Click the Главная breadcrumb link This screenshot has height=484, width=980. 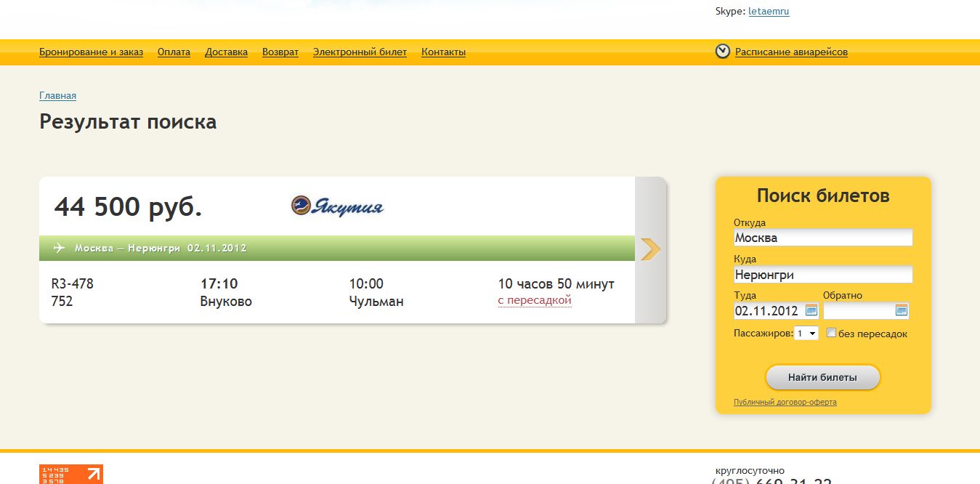coord(57,96)
